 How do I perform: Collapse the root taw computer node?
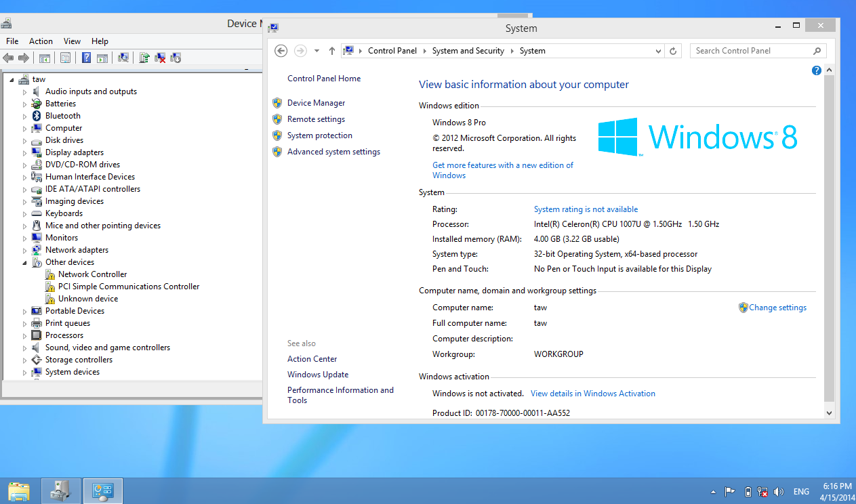click(x=12, y=80)
